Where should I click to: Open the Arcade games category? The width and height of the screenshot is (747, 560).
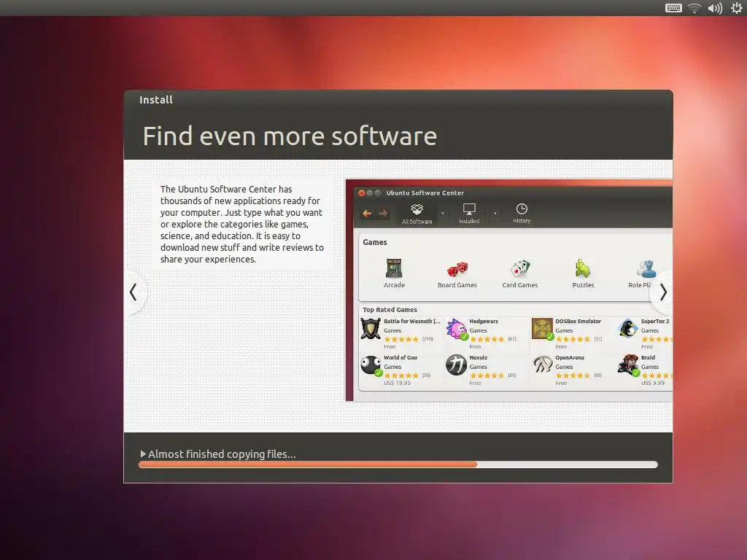394,273
